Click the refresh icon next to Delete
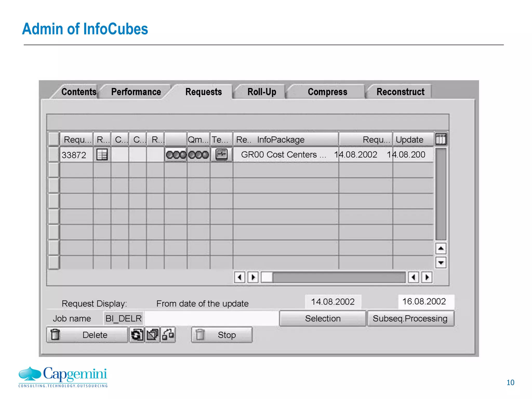532x399 pixels. coord(137,335)
